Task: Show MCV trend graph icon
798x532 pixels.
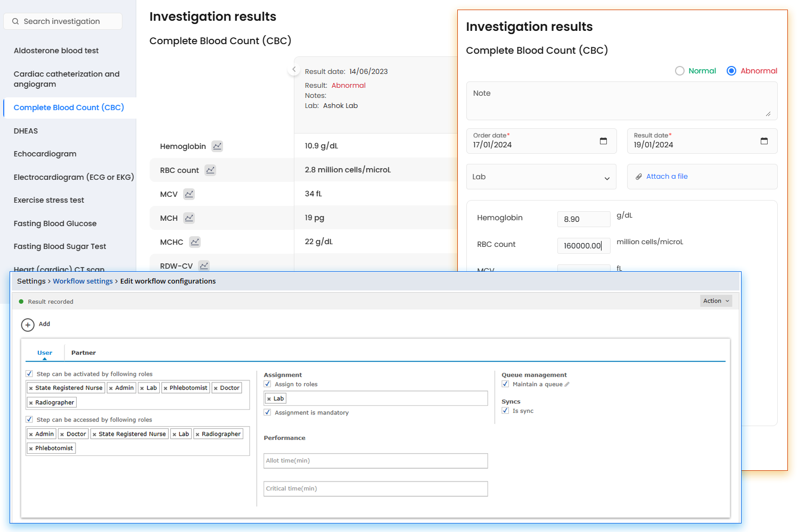Action: (x=189, y=194)
